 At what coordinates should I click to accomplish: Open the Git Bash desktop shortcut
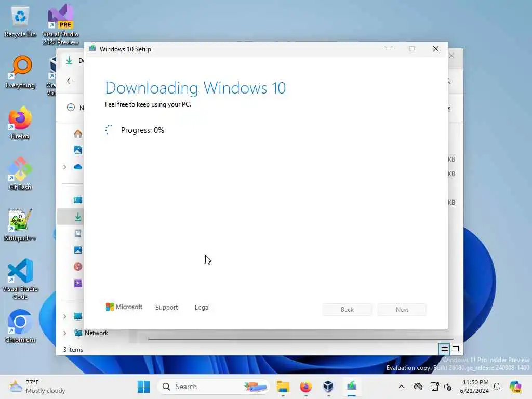click(x=20, y=174)
